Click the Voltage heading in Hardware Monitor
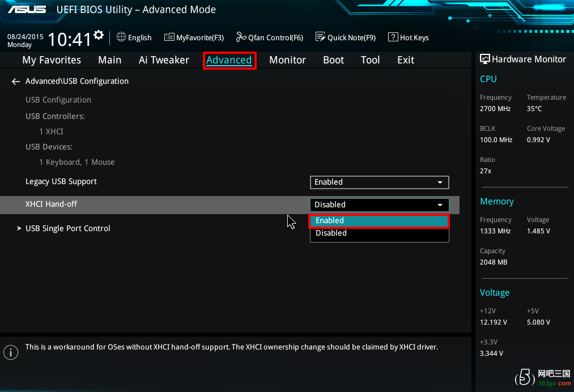The width and height of the screenshot is (574, 392). click(495, 293)
